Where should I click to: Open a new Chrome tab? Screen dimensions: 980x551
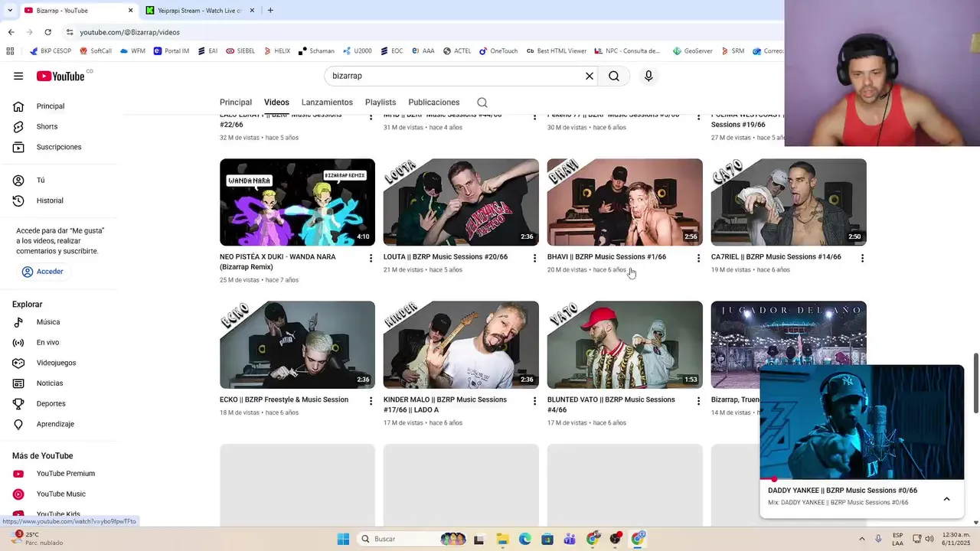coord(270,11)
